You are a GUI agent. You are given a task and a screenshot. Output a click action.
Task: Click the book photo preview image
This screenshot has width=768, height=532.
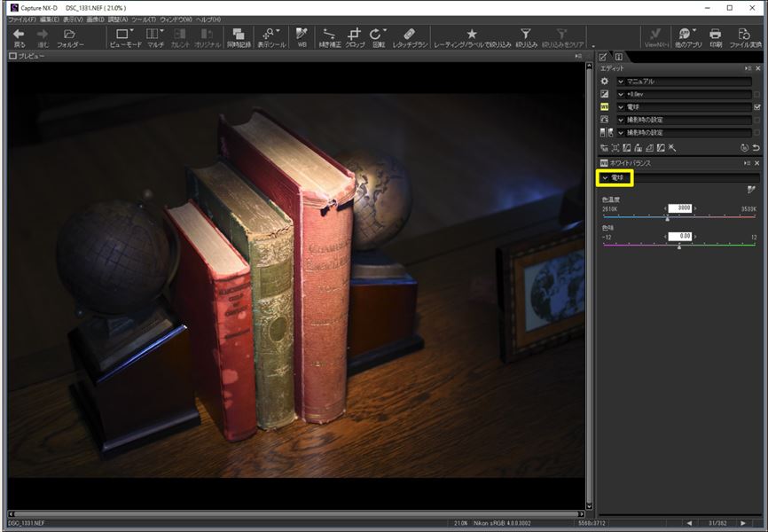296,286
